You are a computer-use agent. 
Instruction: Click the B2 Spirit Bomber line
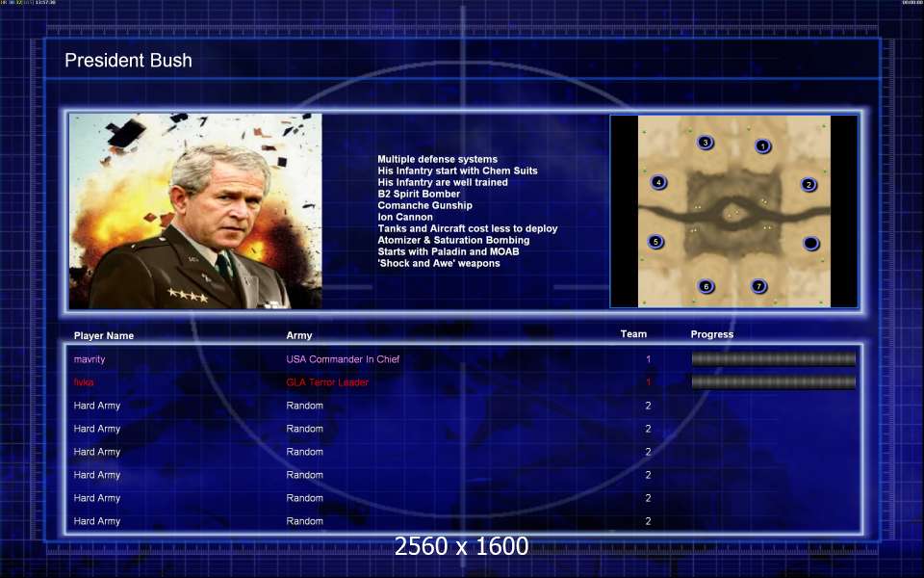click(x=419, y=194)
